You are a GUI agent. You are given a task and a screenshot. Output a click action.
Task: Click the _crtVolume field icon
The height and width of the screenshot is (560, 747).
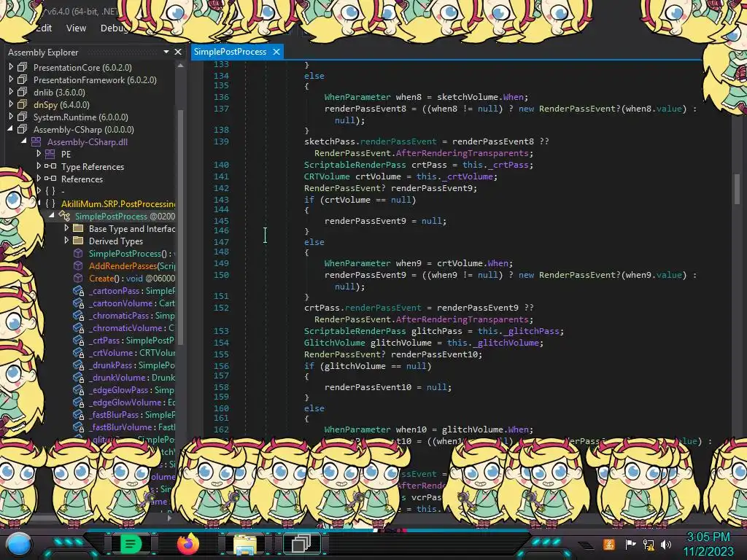(x=78, y=352)
